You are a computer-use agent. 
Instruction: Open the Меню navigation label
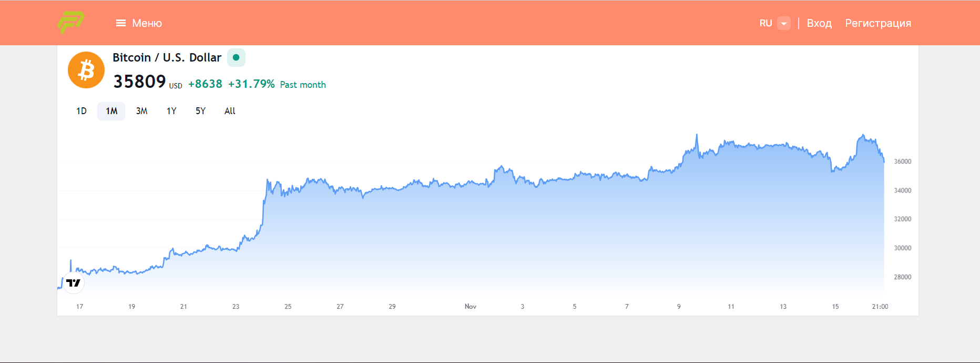coord(147,23)
